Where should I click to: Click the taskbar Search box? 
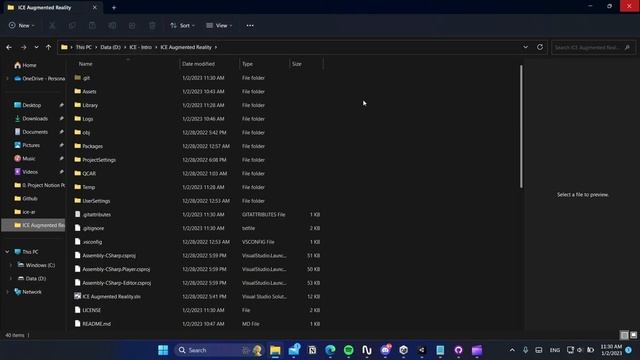(220, 350)
